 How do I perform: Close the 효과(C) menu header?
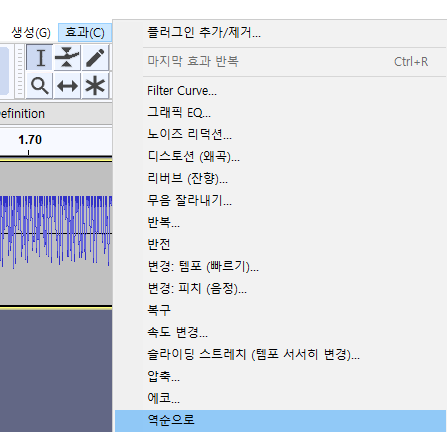[85, 33]
